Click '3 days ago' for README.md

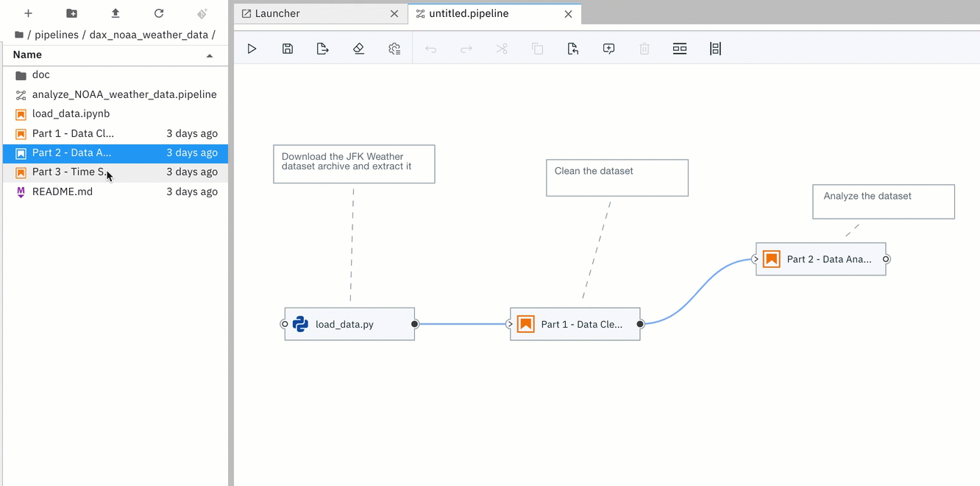coord(192,191)
